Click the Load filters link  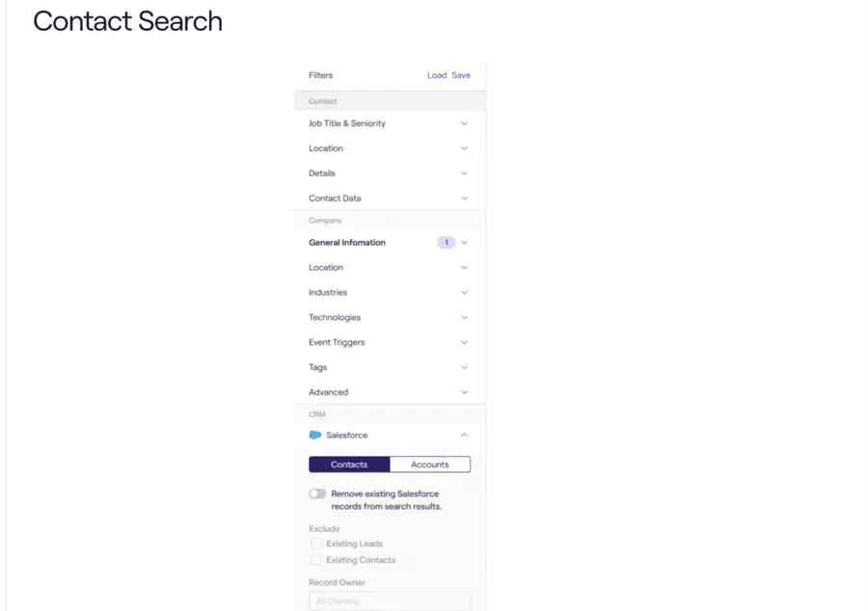[x=437, y=75]
